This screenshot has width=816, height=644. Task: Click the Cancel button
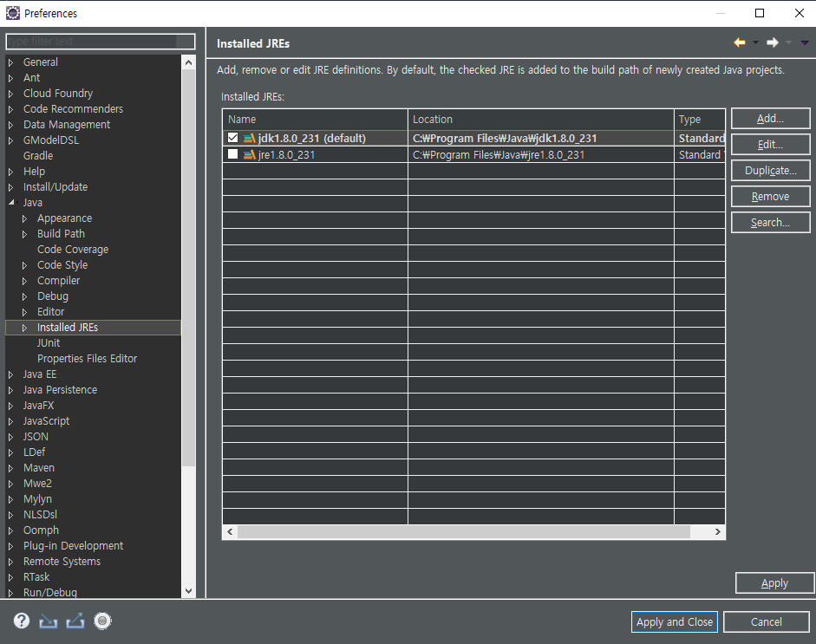pos(766,621)
